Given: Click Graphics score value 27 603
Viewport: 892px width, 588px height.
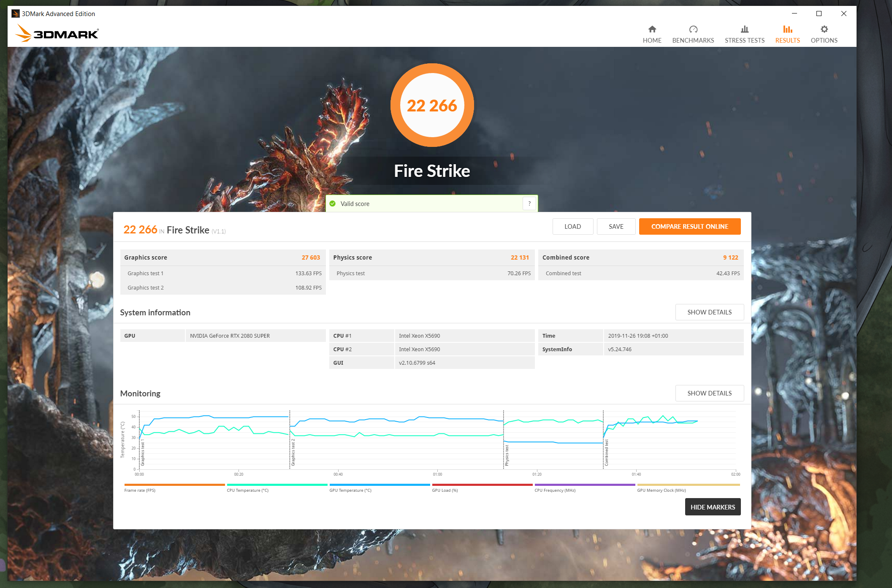Looking at the screenshot, I should coord(311,257).
